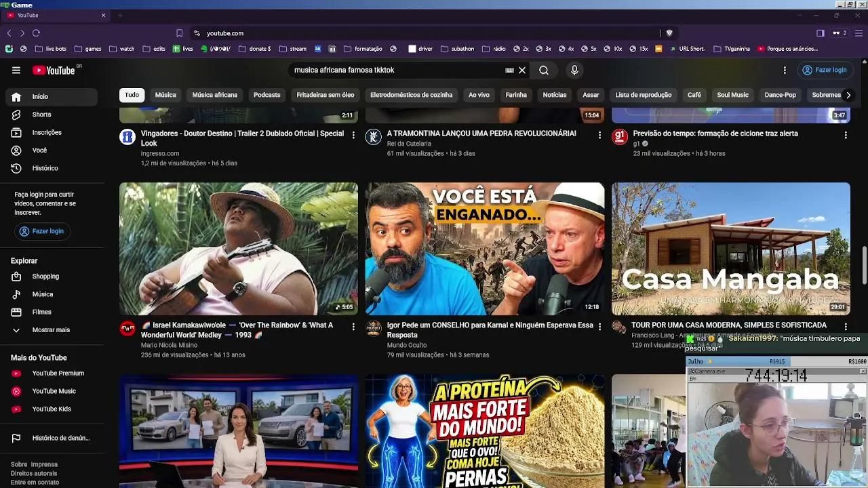This screenshot has width=868, height=488.
Task: Select the Ao vivo filter chip
Action: click(x=479, y=95)
